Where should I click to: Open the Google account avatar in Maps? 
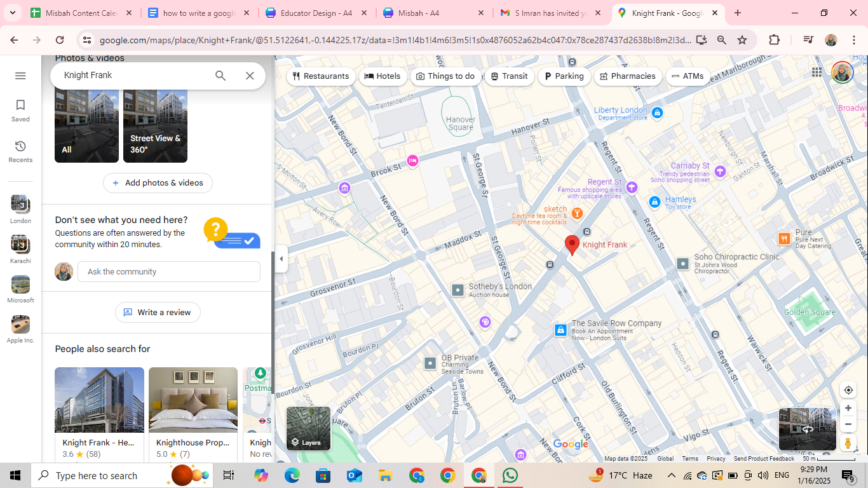pos(842,72)
